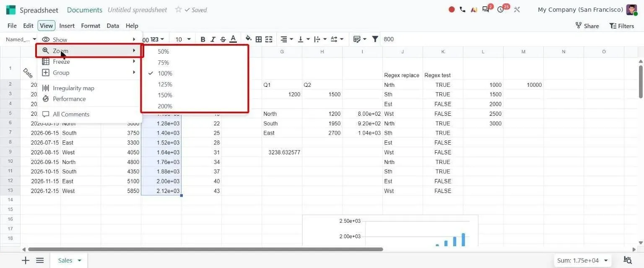Click the merge cells icon

[x=269, y=39]
